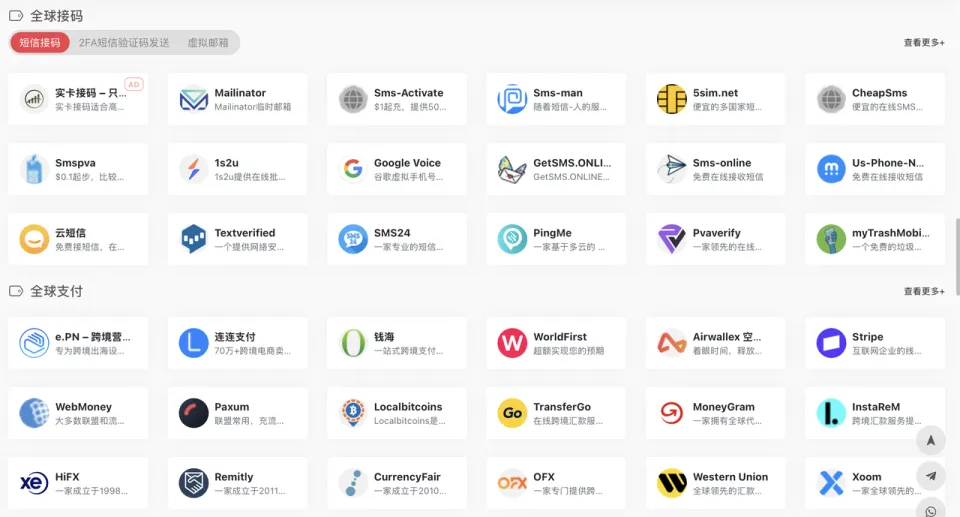Click 查看更多+ for 全球接码 section
This screenshot has height=517, width=960.
924,42
